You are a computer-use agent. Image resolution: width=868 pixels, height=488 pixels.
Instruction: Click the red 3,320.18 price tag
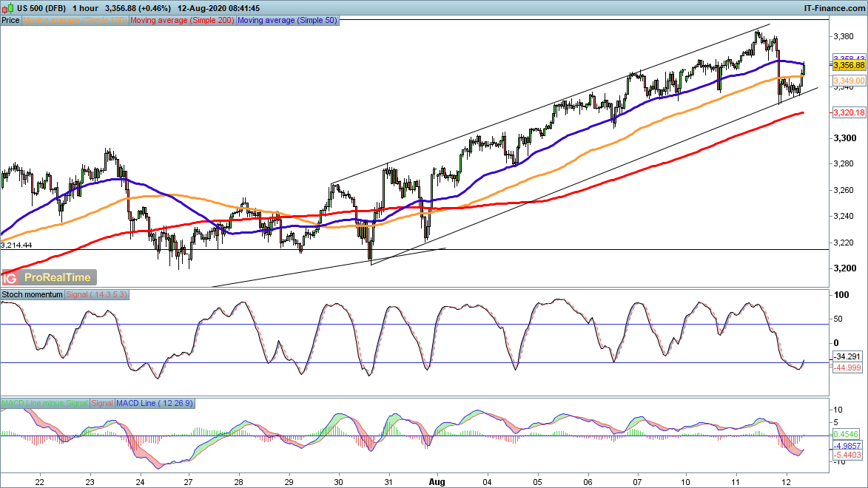(x=848, y=112)
